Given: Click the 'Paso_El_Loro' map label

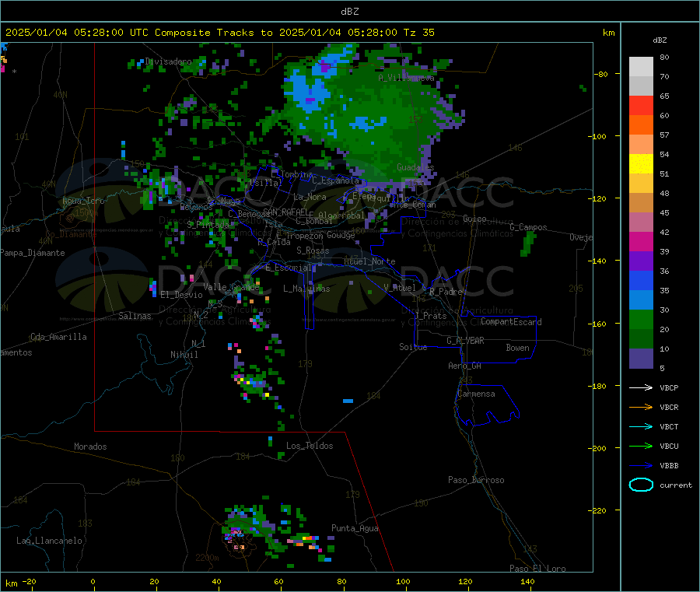Looking at the screenshot, I should (537, 569).
